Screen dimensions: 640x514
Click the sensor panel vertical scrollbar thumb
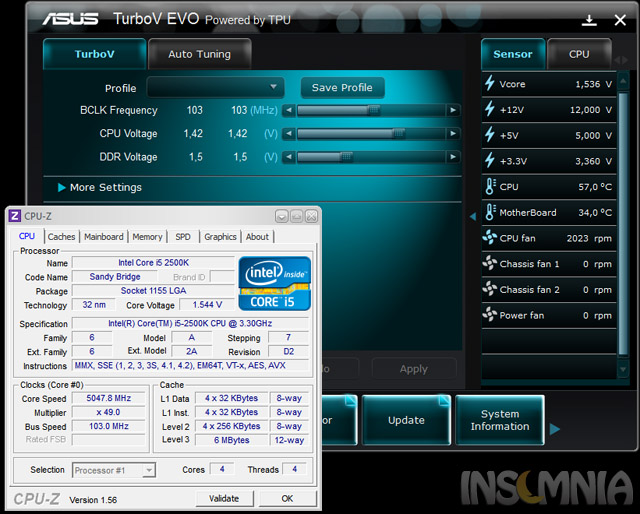(x=623, y=224)
